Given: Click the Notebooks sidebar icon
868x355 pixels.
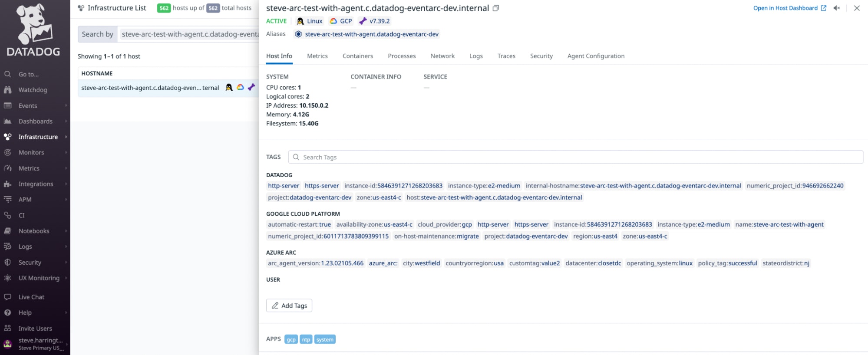Looking at the screenshot, I should tap(7, 231).
